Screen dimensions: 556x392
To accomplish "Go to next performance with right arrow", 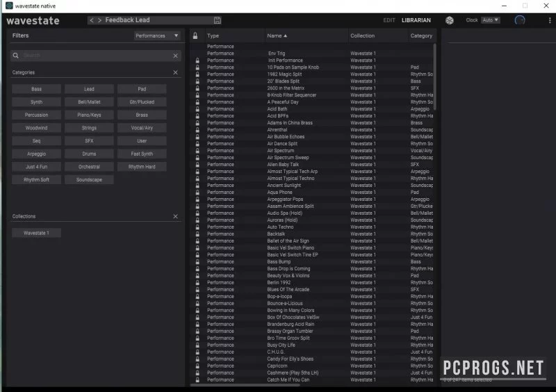I will 99,20.
